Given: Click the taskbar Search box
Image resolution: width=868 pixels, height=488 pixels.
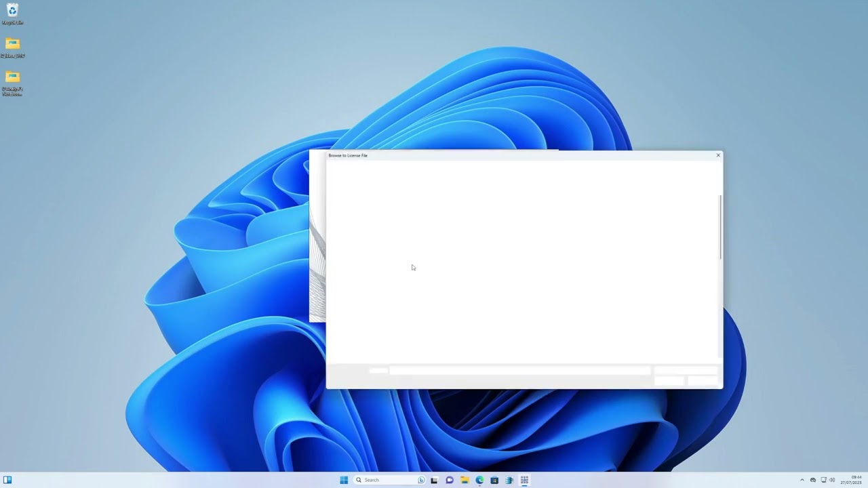Looking at the screenshot, I should click(389, 480).
